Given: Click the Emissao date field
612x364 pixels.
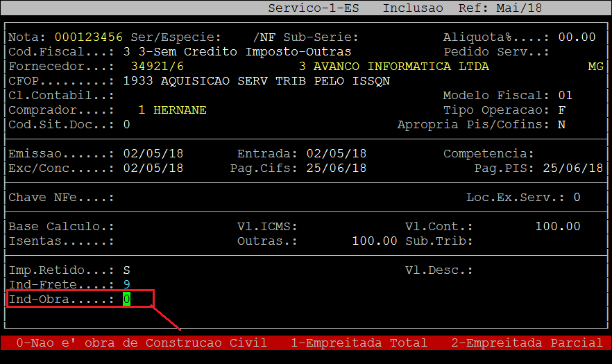Looking at the screenshot, I should point(153,154).
